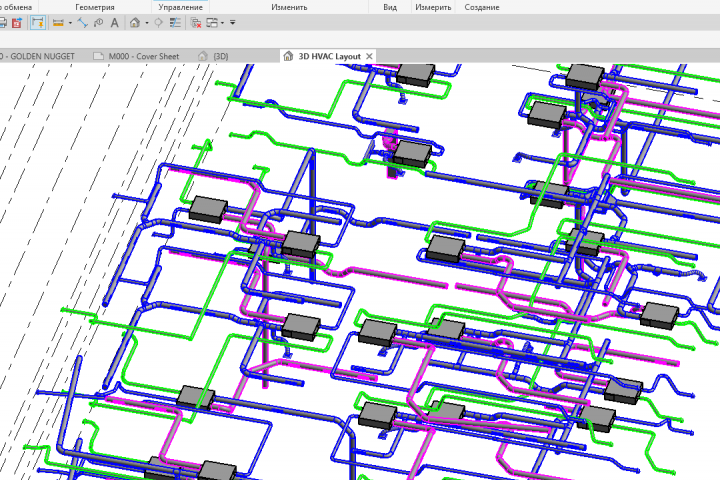720x480 pixels.
Task: Switch to the (3D) view tab
Action: tap(213, 56)
